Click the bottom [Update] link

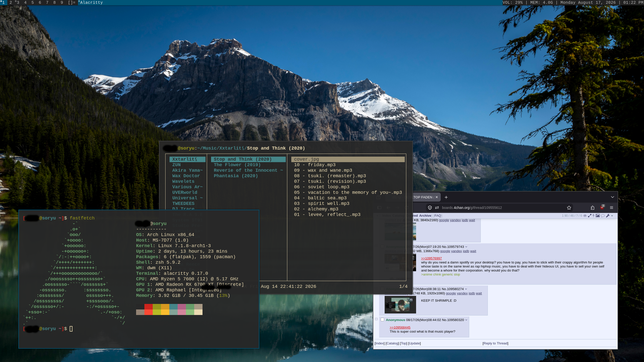coord(414,343)
